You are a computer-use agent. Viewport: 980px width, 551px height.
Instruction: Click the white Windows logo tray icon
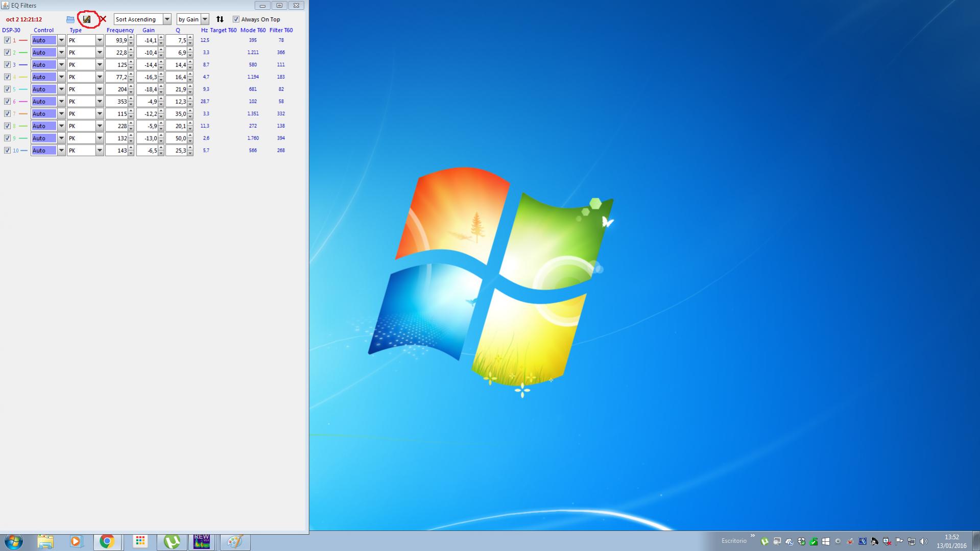(x=826, y=541)
